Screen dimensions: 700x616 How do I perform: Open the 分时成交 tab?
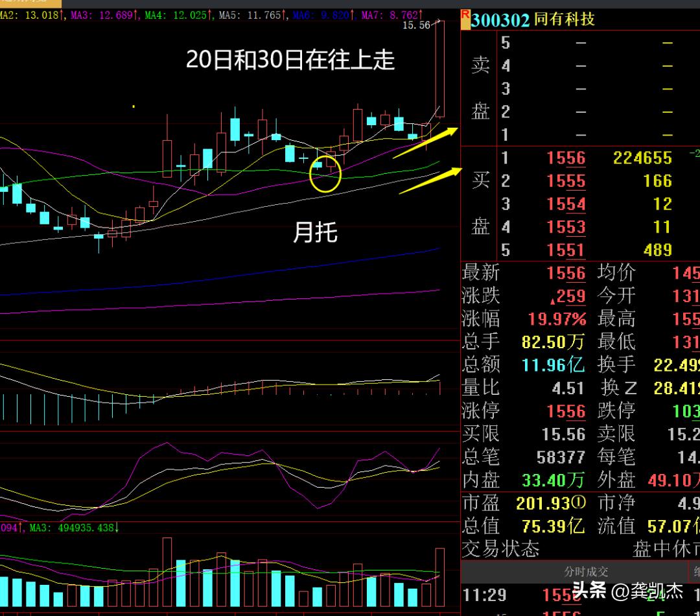click(586, 571)
